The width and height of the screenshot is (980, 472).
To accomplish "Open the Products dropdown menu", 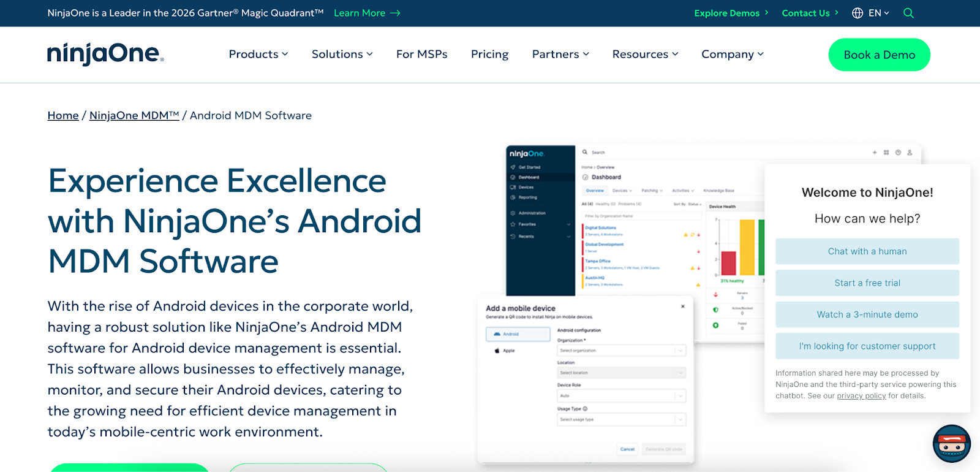I will pyautogui.click(x=258, y=54).
